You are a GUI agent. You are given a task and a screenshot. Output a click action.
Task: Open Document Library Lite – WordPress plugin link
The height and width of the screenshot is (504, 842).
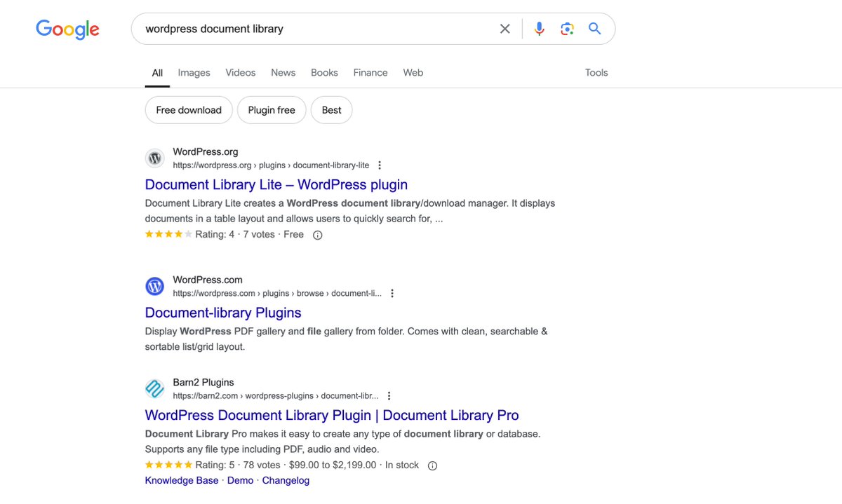[276, 184]
